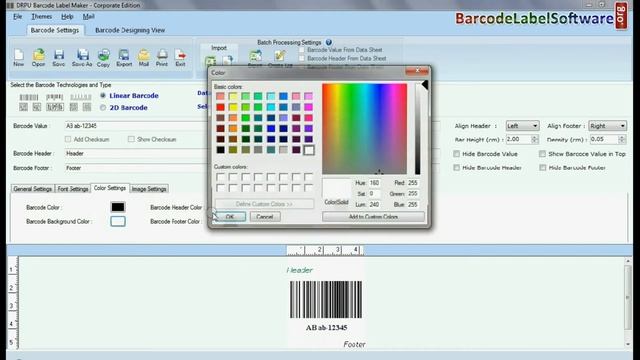This screenshot has width=640, height=360.
Task: Click the New toolbar icon
Action: (x=18, y=58)
